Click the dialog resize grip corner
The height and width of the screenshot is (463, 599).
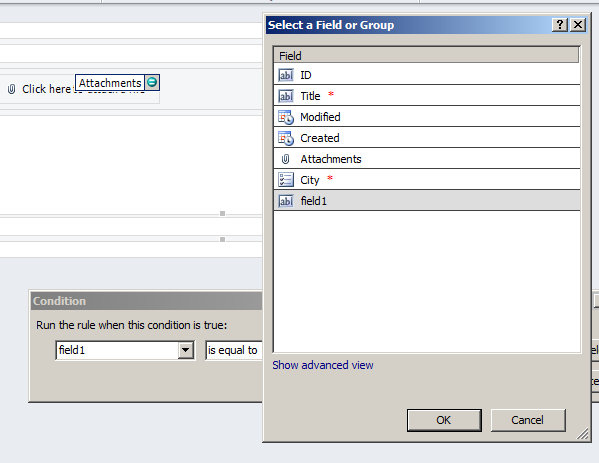(x=583, y=434)
